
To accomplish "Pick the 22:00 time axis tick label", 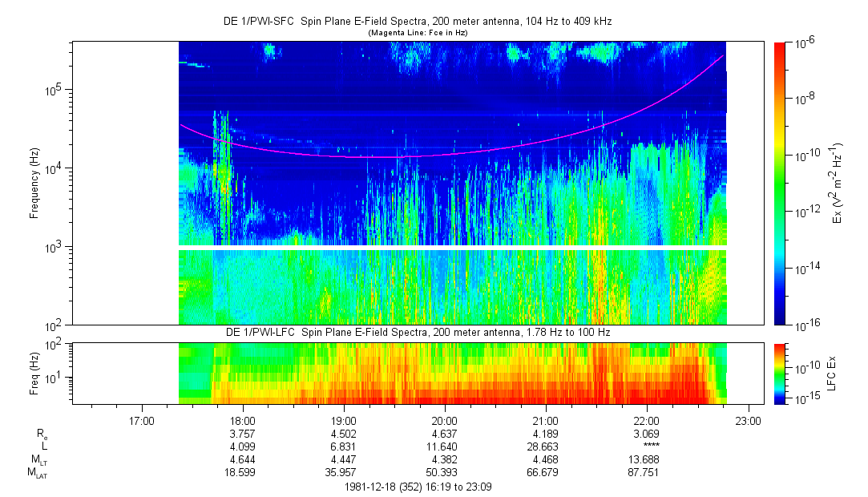I will pos(646,420).
